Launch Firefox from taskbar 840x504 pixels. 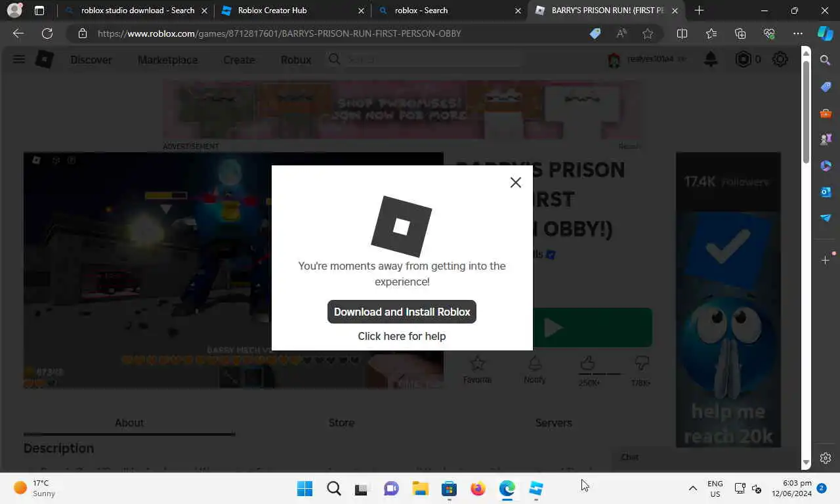[478, 488]
